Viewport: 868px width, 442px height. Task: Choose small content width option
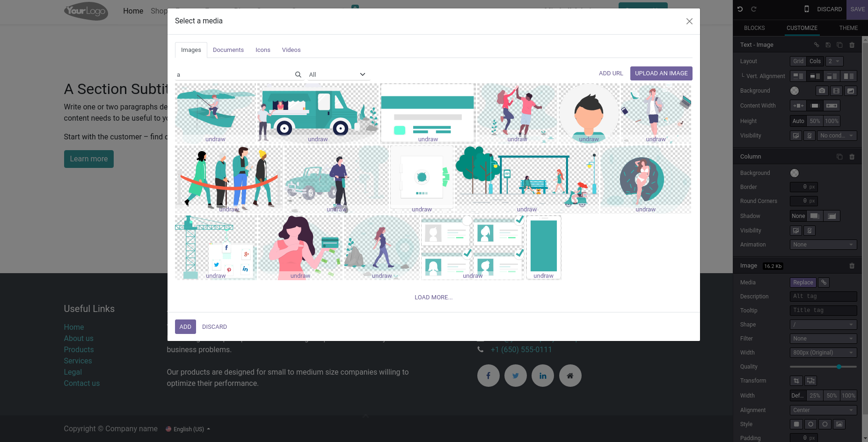(x=798, y=106)
